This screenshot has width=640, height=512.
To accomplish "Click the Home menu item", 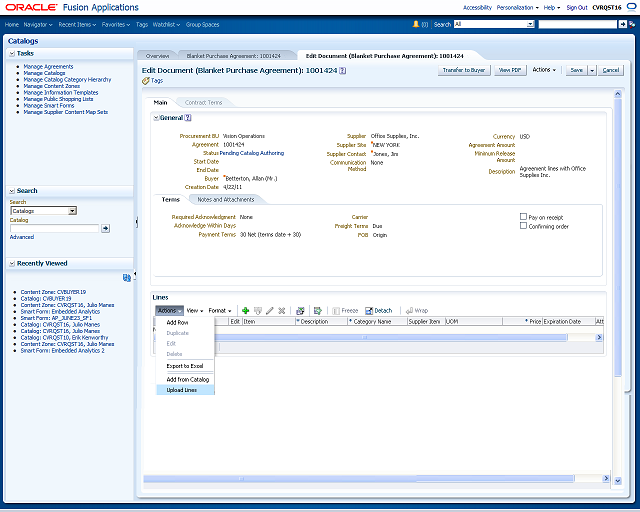I will pyautogui.click(x=12, y=24).
